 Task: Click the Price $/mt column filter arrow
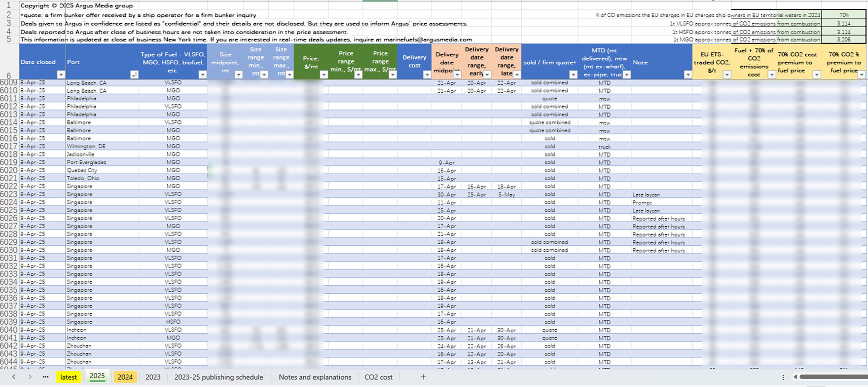pyautogui.click(x=324, y=75)
